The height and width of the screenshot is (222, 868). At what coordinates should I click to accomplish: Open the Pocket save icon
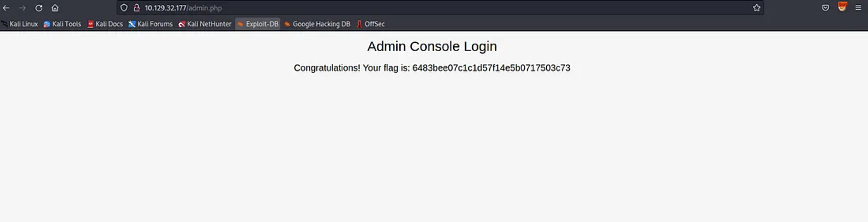click(x=825, y=8)
